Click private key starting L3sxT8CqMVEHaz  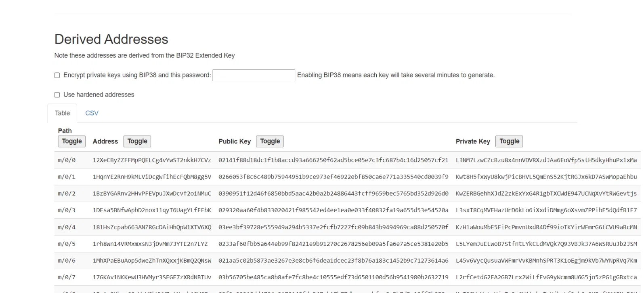click(x=546, y=210)
